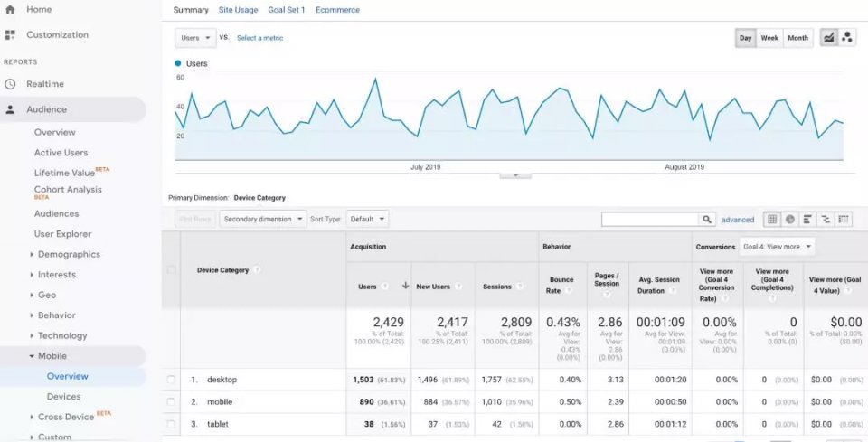Switch to line chart view icon
The height and width of the screenshot is (442, 868).
coord(828,38)
